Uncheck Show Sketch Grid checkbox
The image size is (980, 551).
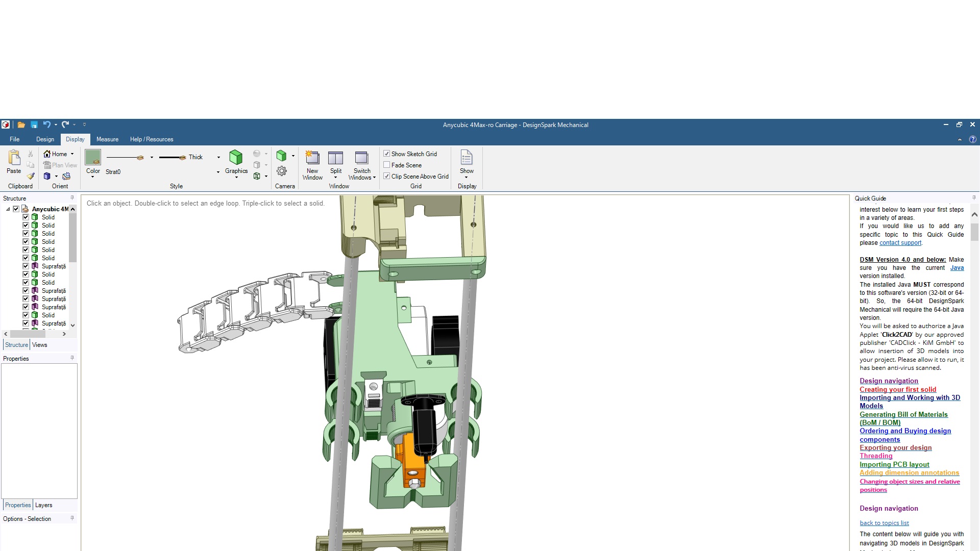(x=387, y=154)
